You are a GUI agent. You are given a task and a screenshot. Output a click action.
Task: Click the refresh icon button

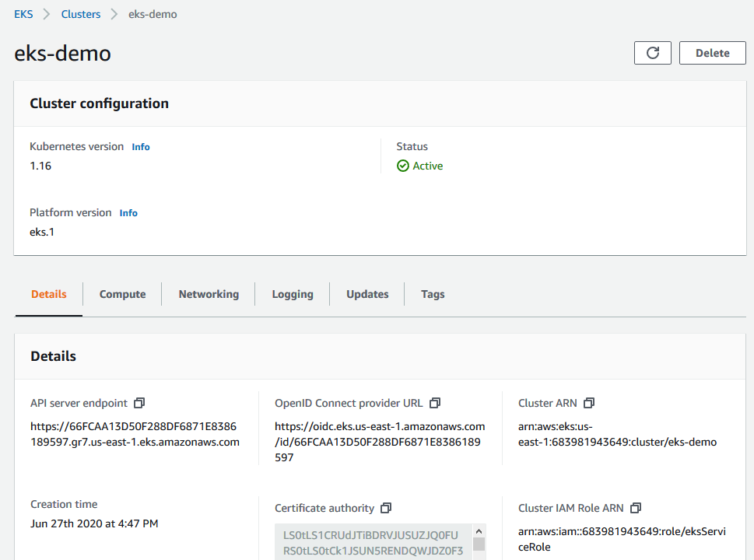pyautogui.click(x=653, y=53)
